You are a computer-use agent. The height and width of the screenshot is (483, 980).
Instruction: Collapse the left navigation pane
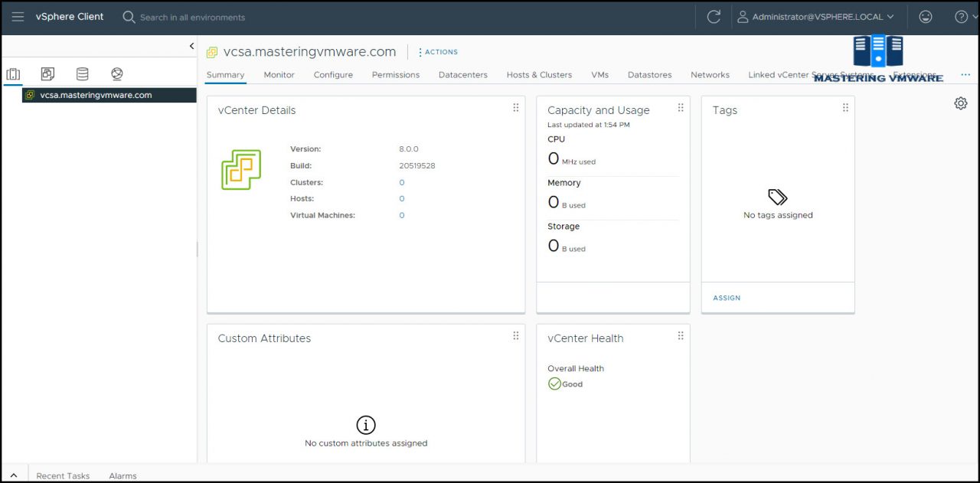click(x=191, y=47)
